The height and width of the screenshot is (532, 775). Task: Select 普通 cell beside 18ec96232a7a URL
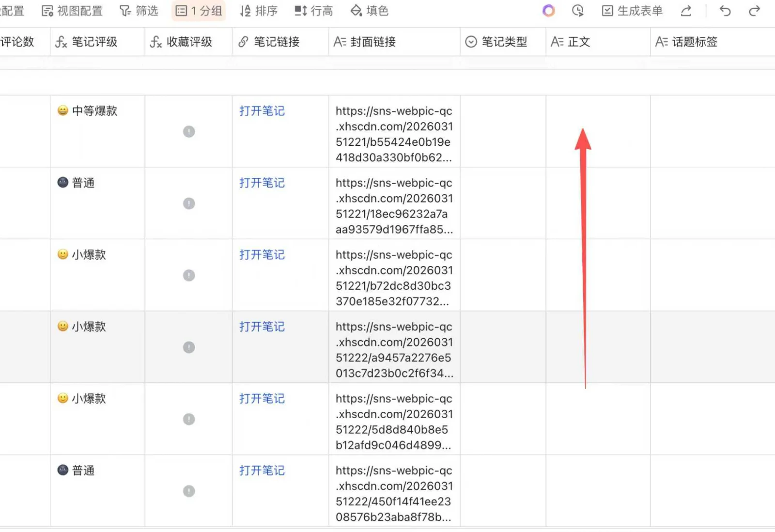pyautogui.click(x=97, y=203)
